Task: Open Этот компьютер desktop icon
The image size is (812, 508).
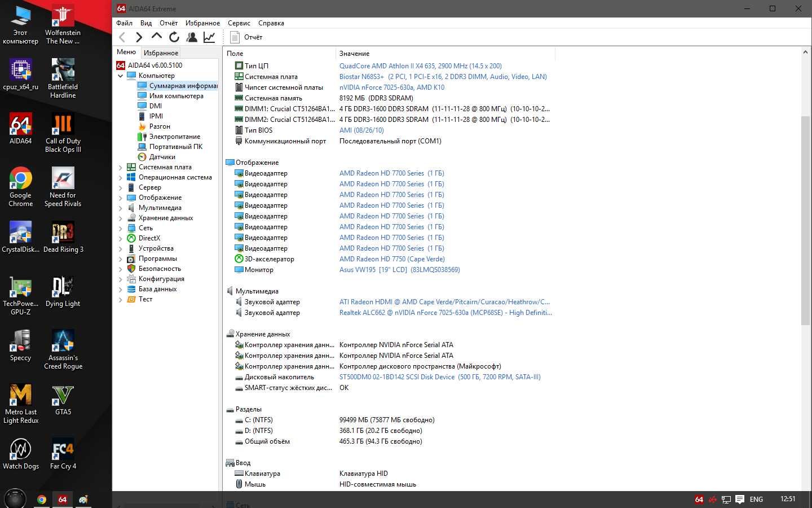Action: pyautogui.click(x=20, y=24)
